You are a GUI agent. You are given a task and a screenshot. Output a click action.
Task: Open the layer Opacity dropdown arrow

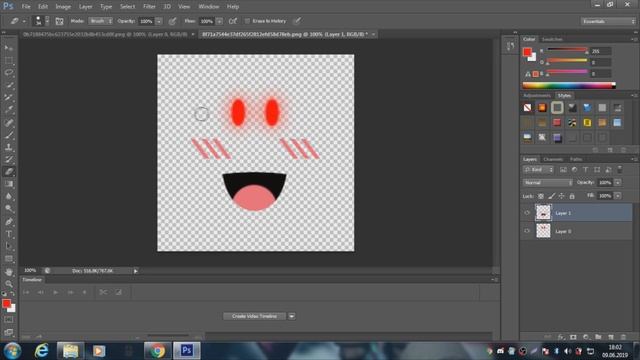click(618, 182)
